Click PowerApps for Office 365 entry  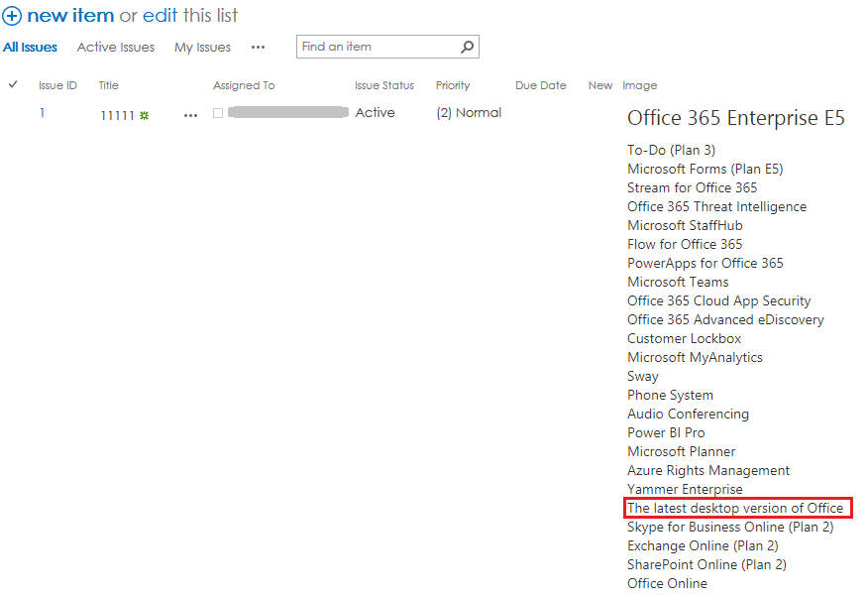tap(705, 263)
